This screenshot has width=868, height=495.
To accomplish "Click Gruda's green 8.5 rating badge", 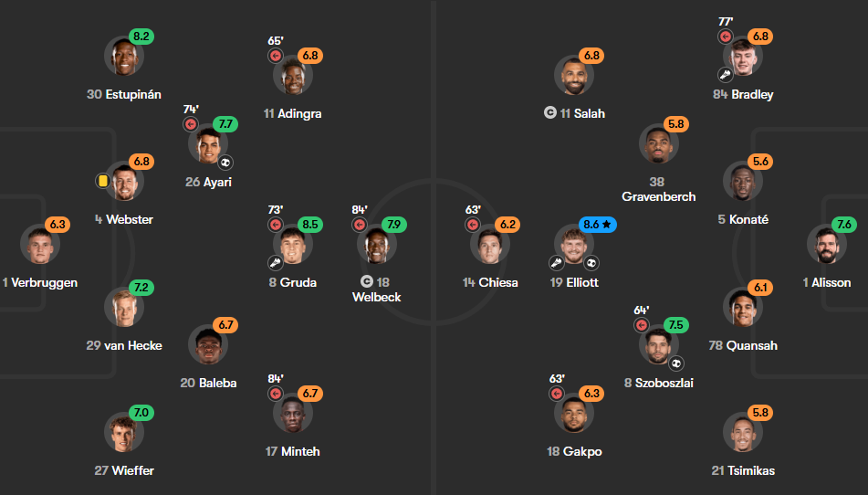I will tap(310, 225).
